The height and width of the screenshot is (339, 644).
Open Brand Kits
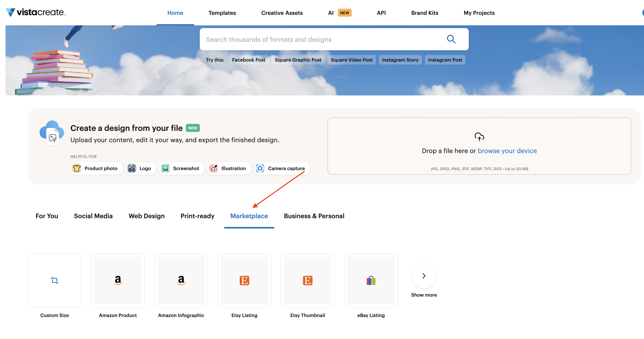(424, 13)
